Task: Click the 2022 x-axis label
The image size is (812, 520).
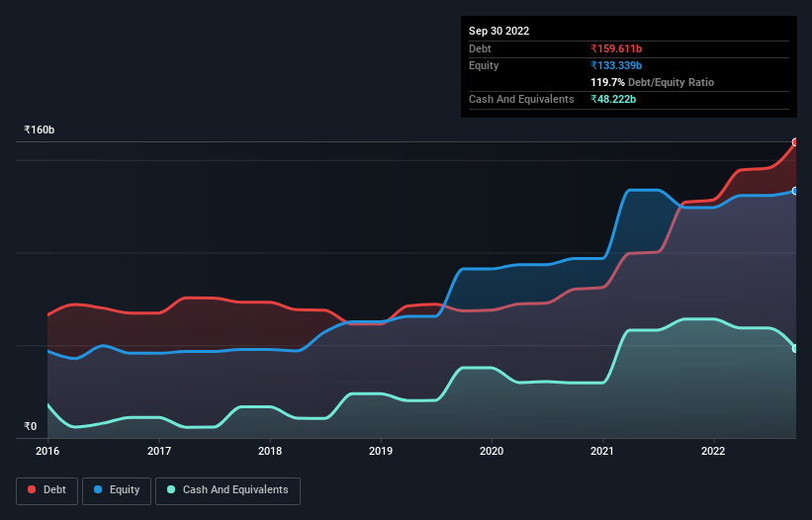Action: coord(713,451)
